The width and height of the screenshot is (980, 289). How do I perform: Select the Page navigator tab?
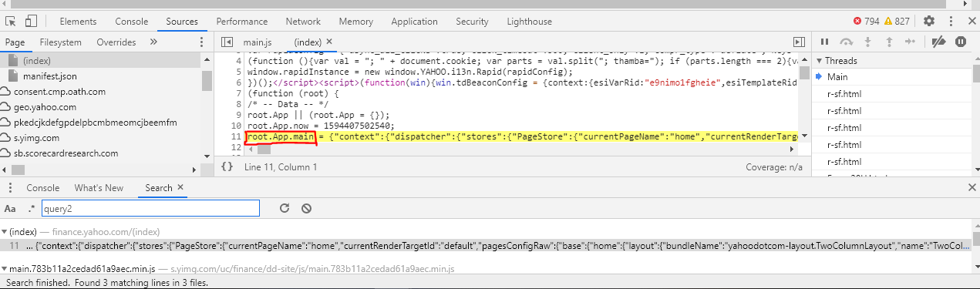coord(15,42)
